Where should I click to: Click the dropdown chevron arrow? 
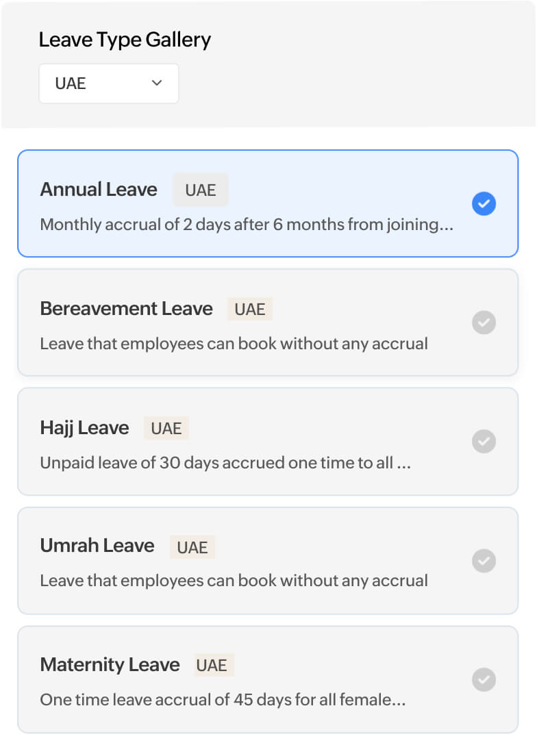[x=157, y=83]
